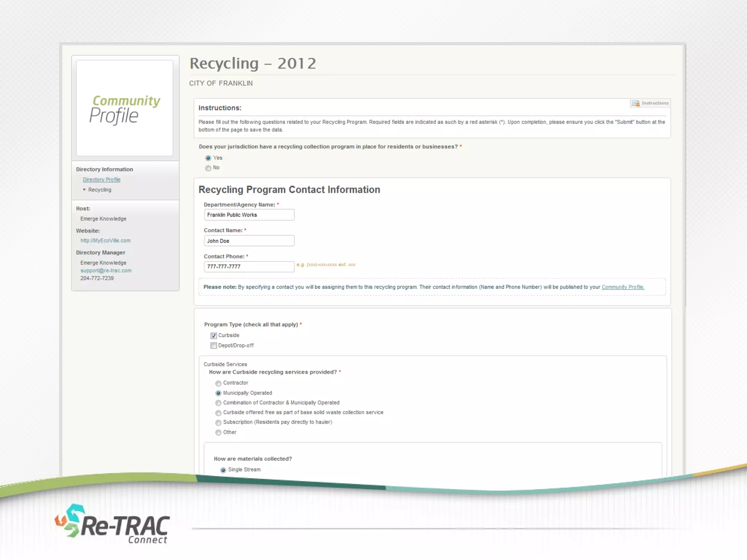
Task: Toggle the Curbside program type checkbox
Action: [214, 336]
